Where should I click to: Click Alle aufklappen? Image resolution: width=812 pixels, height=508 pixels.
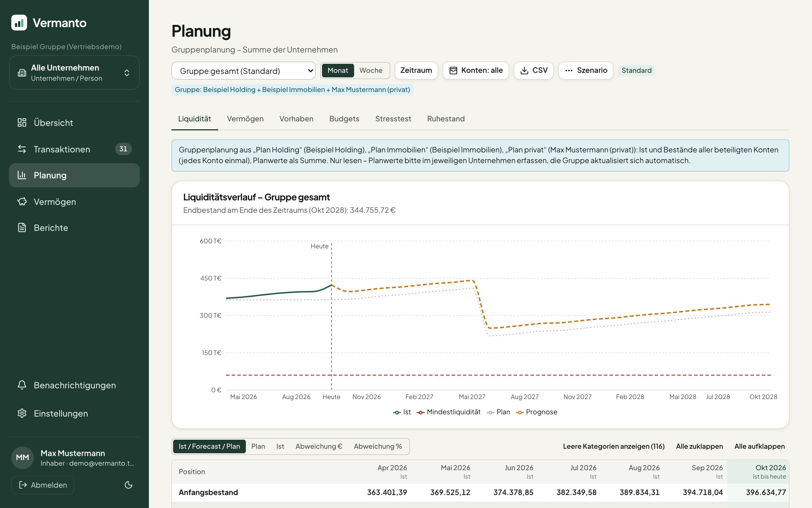[x=759, y=446]
